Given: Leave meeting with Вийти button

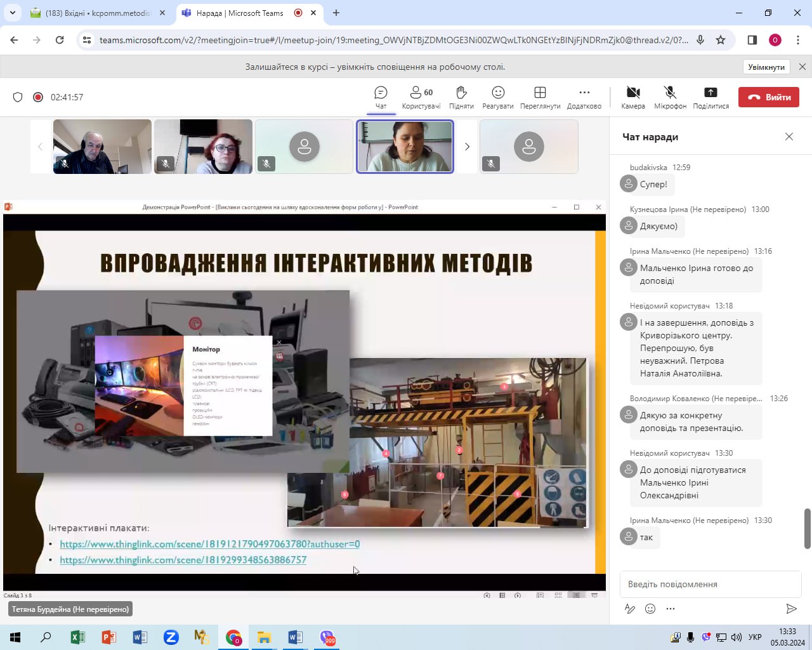Looking at the screenshot, I should (768, 97).
